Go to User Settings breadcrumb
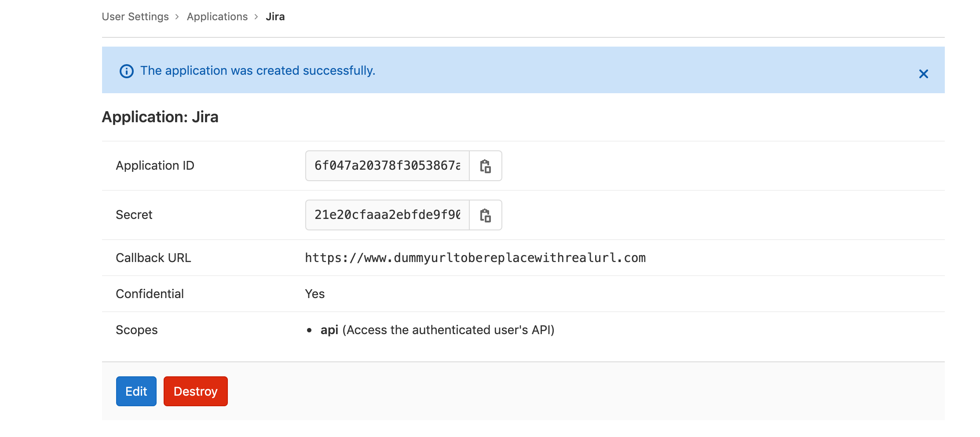This screenshot has width=980, height=437. point(135,17)
